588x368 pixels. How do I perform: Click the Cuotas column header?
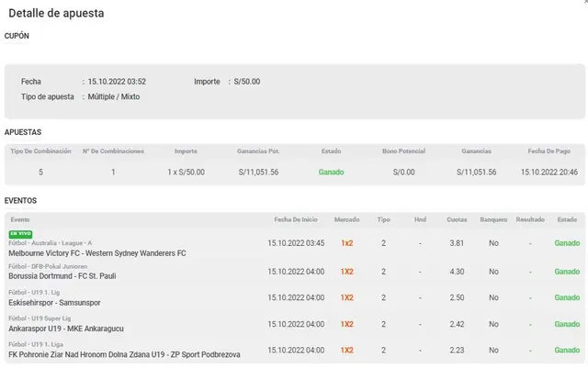[x=457, y=219]
